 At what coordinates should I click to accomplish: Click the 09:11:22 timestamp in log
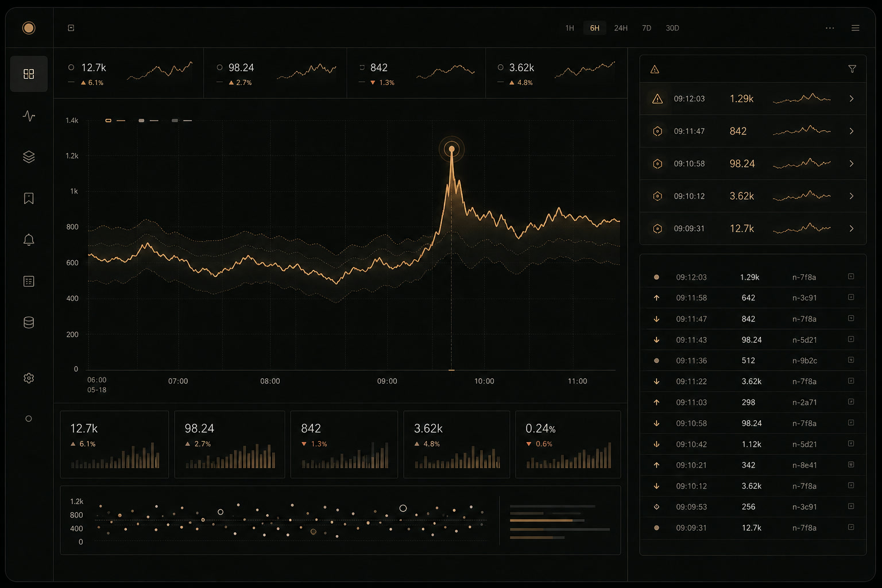pos(691,381)
